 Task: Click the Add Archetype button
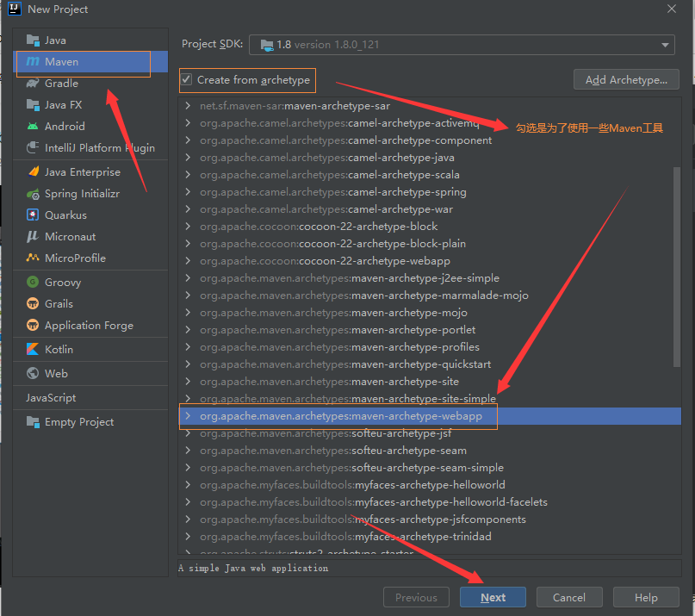click(x=626, y=80)
